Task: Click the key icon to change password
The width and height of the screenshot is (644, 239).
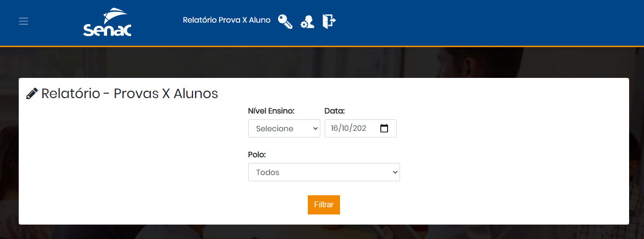Action: point(285,21)
